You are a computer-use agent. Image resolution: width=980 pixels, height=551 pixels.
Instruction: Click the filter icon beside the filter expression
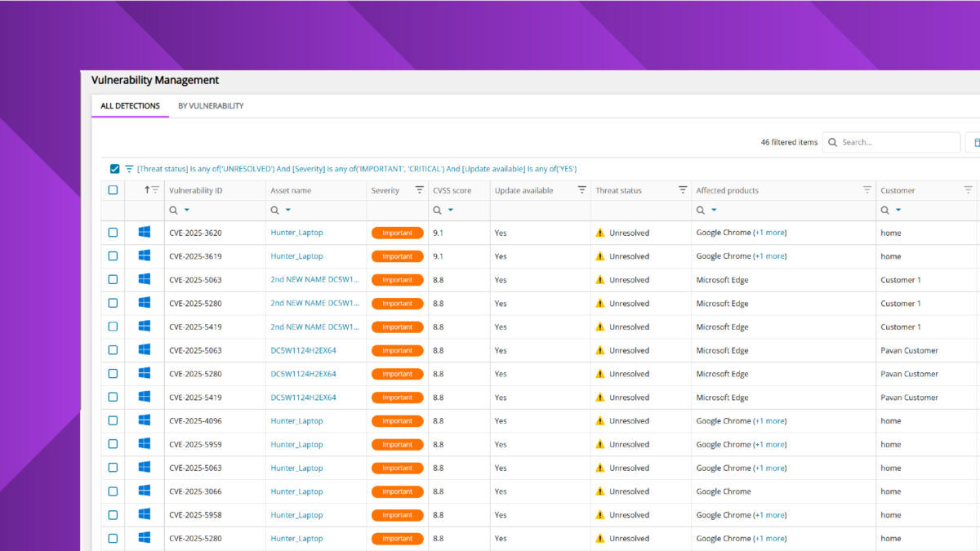(x=130, y=168)
